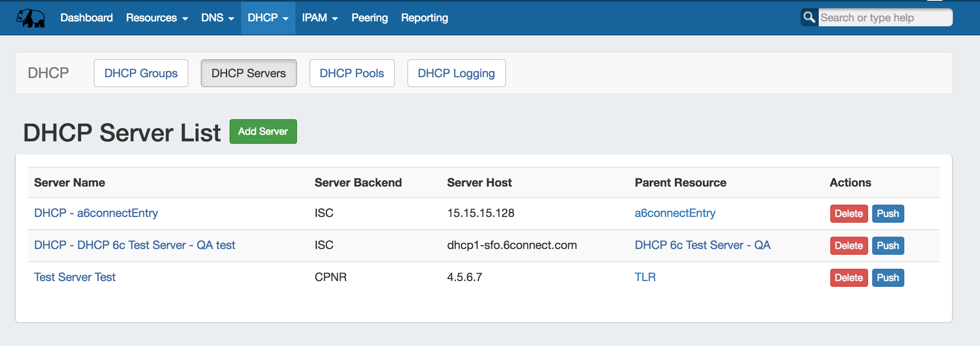Click the 6connect elephant logo icon
The width and height of the screenshot is (980, 346).
31,18
